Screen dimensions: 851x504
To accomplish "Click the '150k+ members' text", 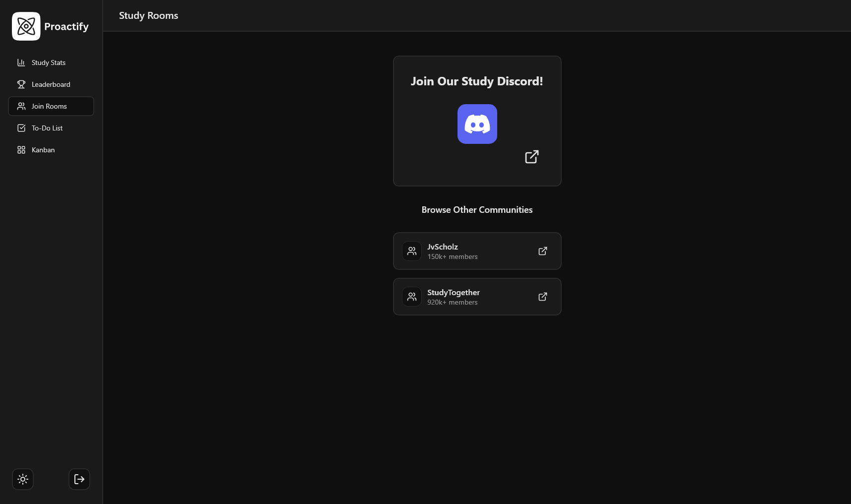I will coord(453,257).
